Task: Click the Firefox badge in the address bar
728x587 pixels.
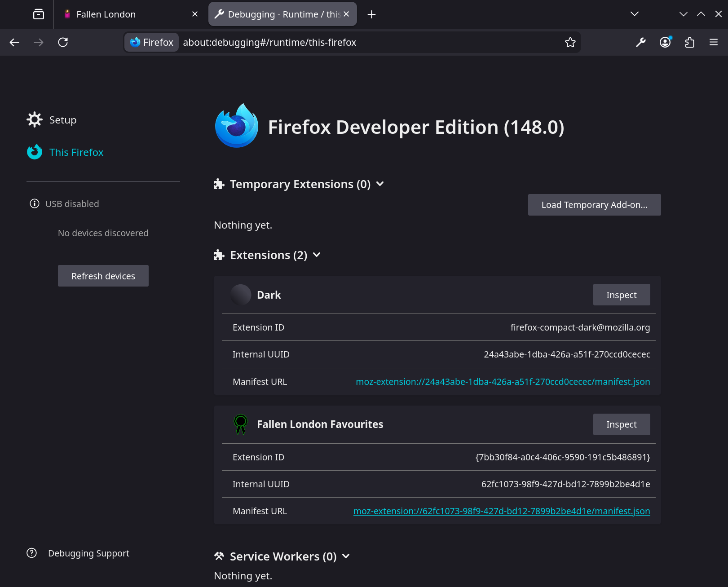Action: (151, 42)
